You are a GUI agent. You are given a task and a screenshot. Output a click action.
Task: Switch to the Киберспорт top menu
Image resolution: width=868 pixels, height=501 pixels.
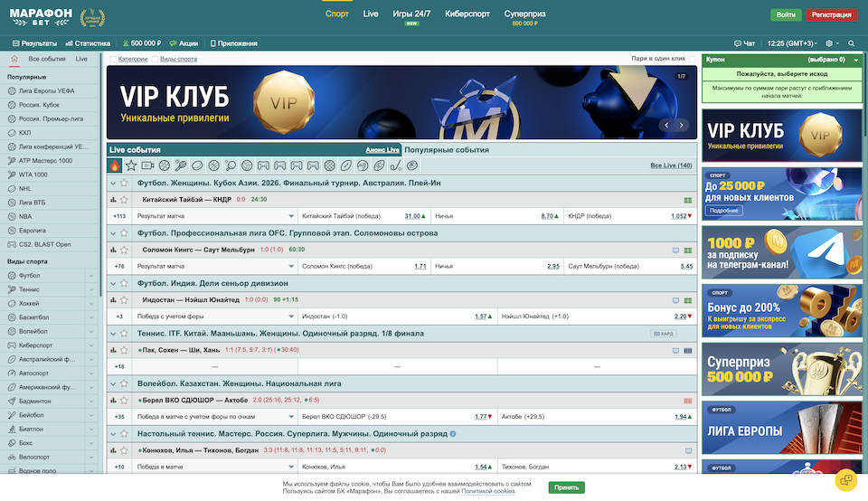tap(467, 14)
